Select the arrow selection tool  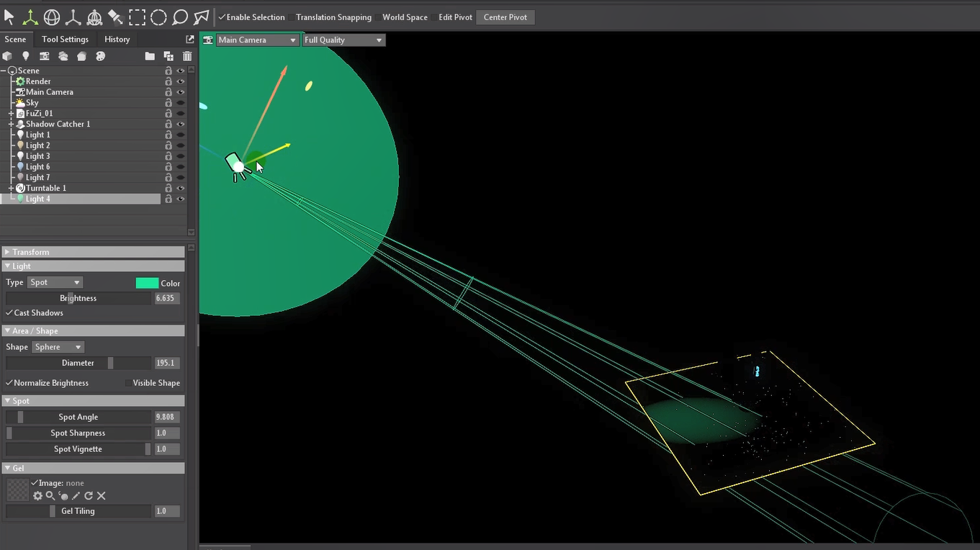click(9, 17)
